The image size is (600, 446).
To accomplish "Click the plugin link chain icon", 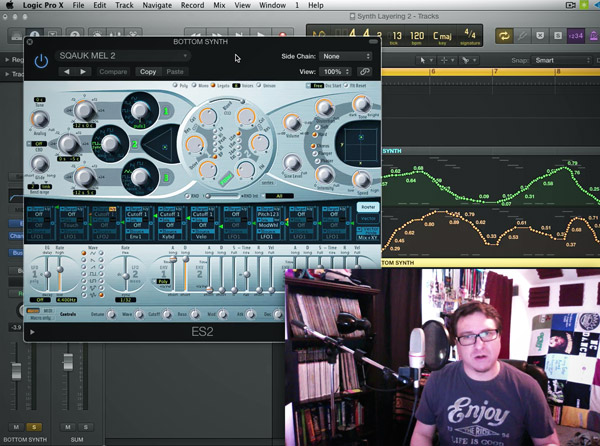I will click(x=364, y=72).
